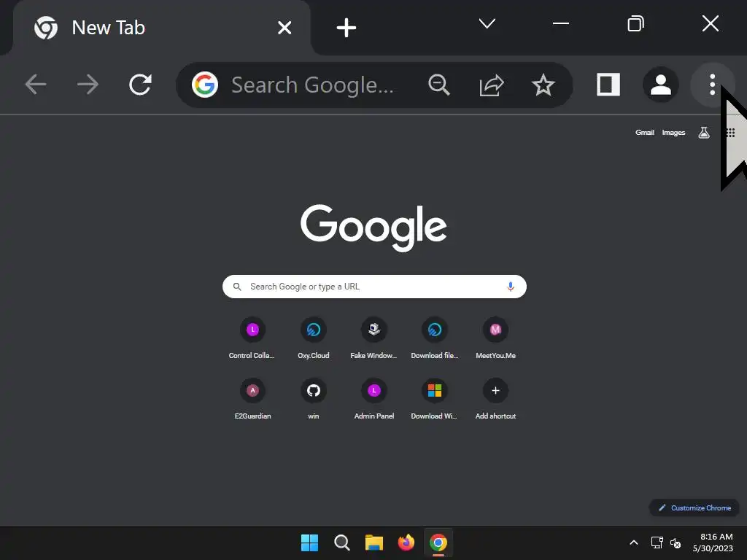Click Chrome taskbar icon
Image resolution: width=747 pixels, height=560 pixels.
(438, 542)
